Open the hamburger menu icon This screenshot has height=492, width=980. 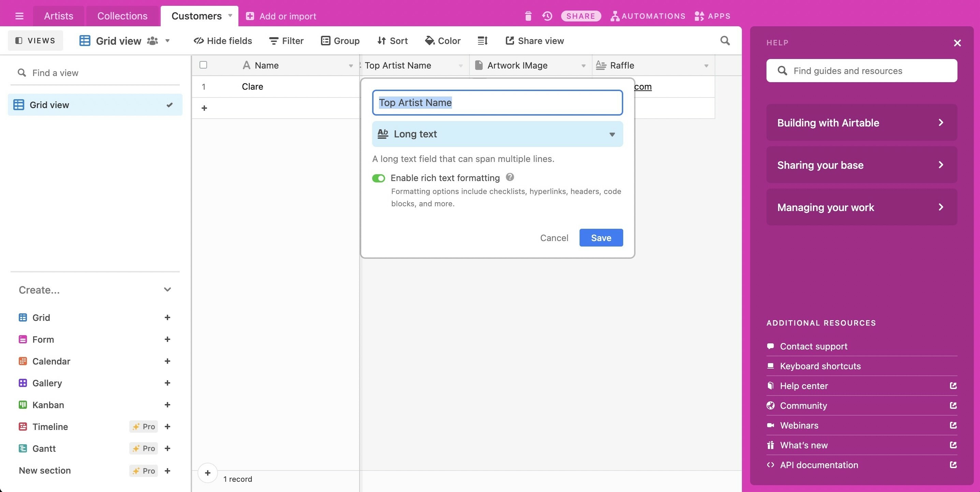(19, 16)
